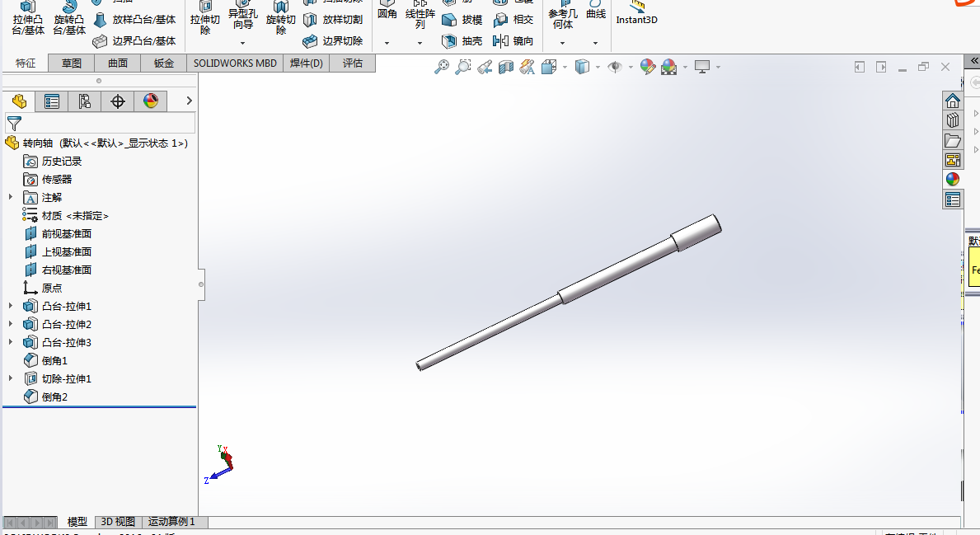
Task: Toggle the section view in heads-up toolbar
Action: click(x=505, y=67)
